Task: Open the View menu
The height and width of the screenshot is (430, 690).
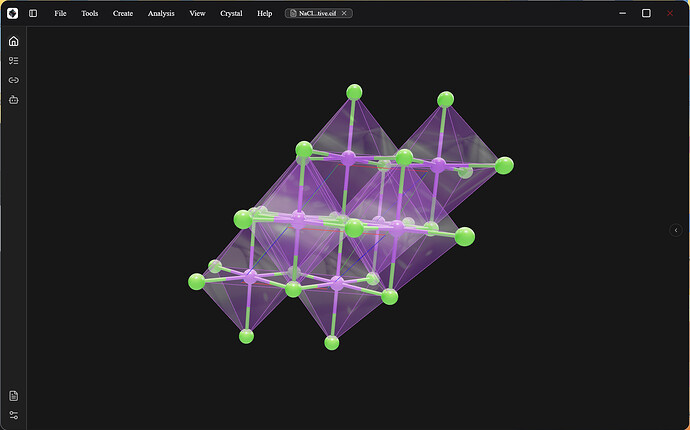Action: click(197, 13)
